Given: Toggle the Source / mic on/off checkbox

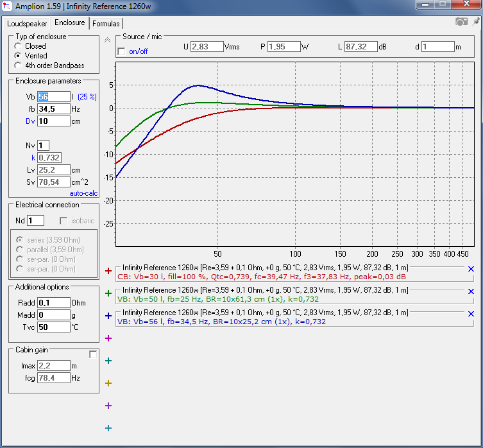Looking at the screenshot, I should tap(122, 51).
